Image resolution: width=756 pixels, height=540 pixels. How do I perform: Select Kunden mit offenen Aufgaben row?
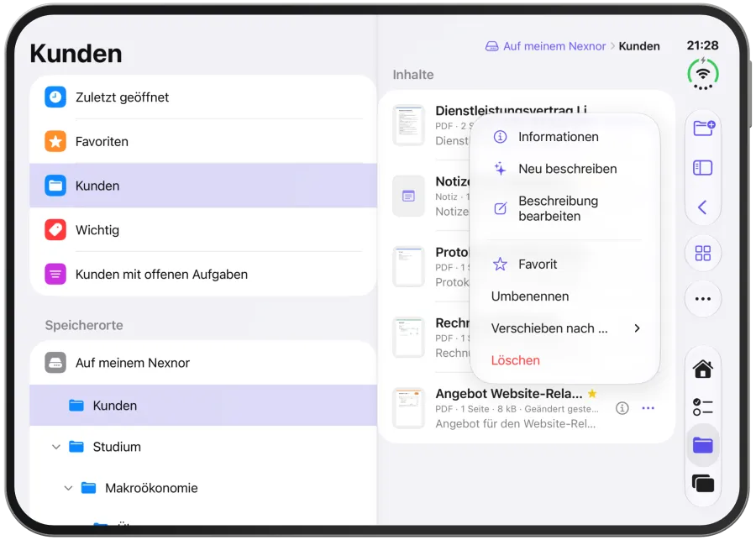[203, 275]
